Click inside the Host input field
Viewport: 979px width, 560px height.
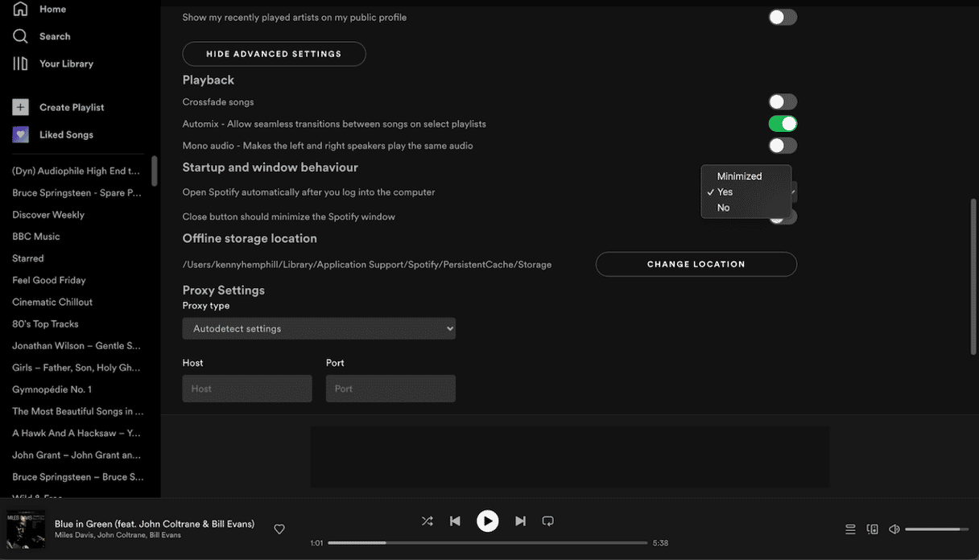(x=246, y=388)
